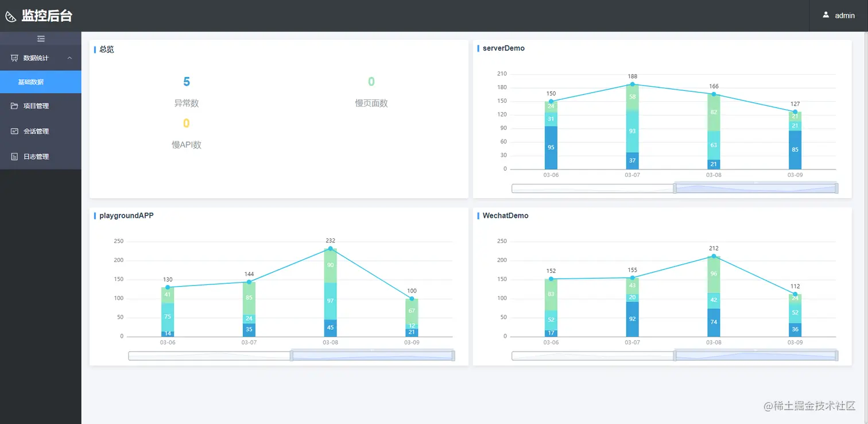
Task: Click the playgroundAPP zoom slider's left handle
Action: pyautogui.click(x=292, y=356)
